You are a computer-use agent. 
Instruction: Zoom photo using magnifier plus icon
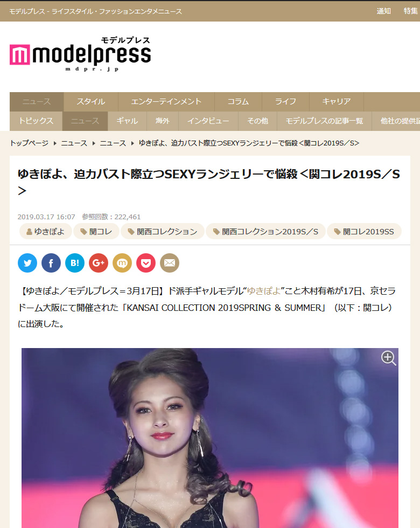388,358
